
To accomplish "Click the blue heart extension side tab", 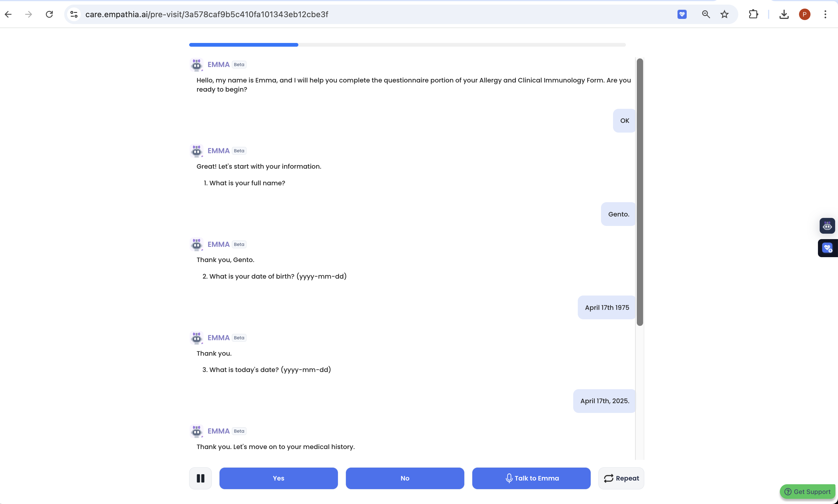I will coord(827,248).
